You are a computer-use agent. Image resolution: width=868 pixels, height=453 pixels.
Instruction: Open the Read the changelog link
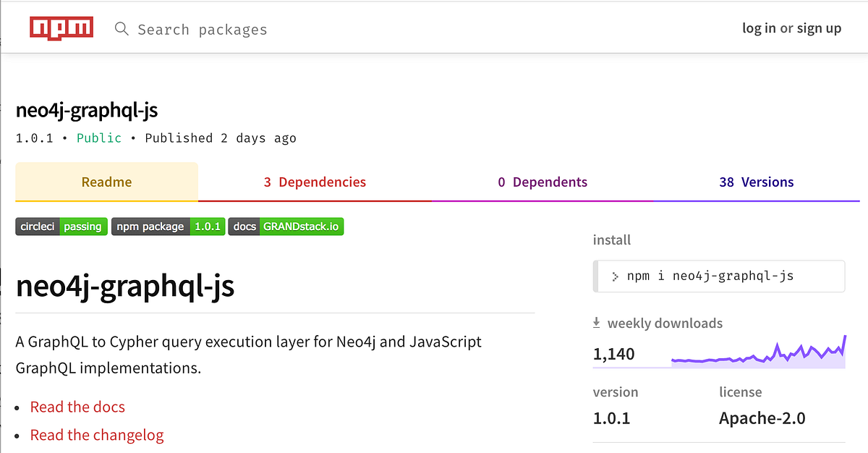[97, 435]
